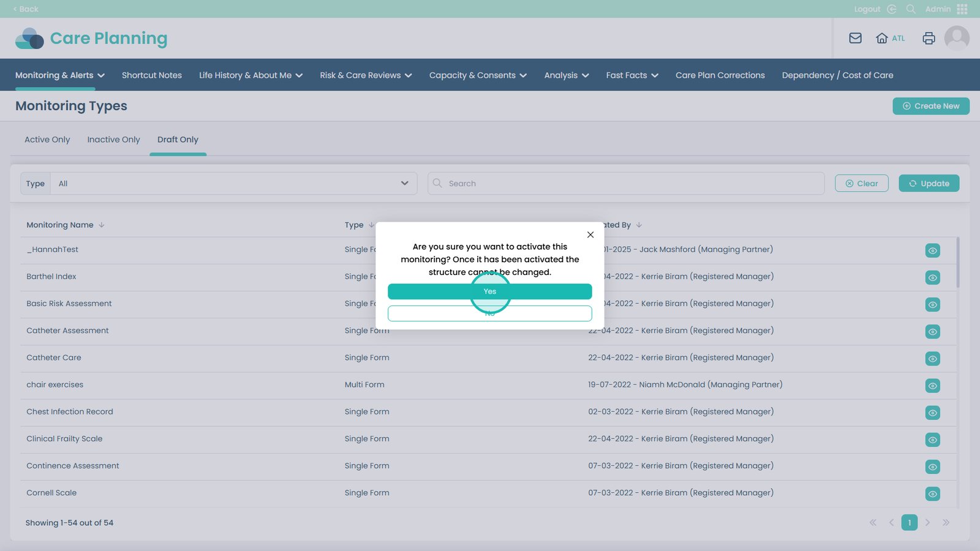Expand the Monitoring & Alerts menu
Viewport: 980px width, 551px height.
59,75
